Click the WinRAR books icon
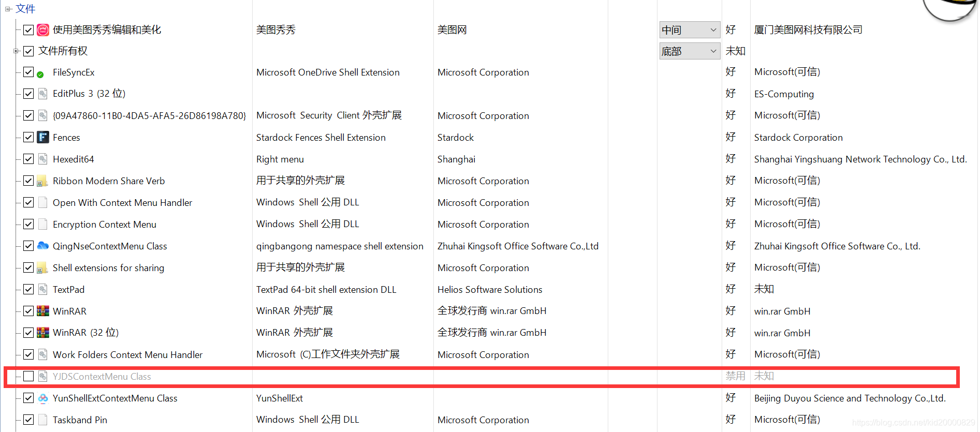Screen dimensions: 980x432 coord(43,311)
